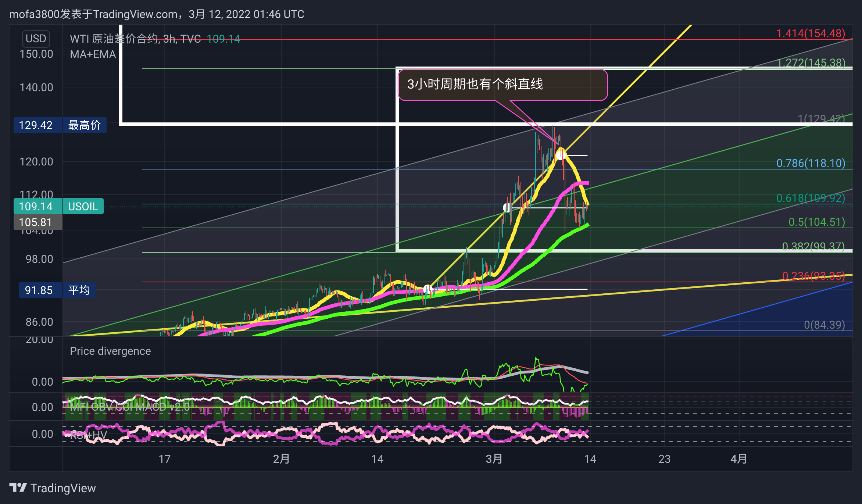
Task: Click the 150.00 price axis value
Action: [x=36, y=54]
